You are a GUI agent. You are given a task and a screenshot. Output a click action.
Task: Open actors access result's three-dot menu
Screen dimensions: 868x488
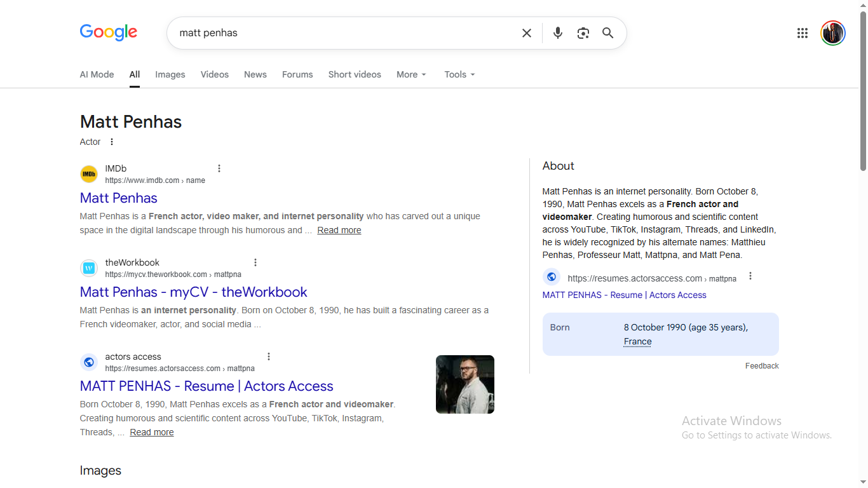click(269, 356)
